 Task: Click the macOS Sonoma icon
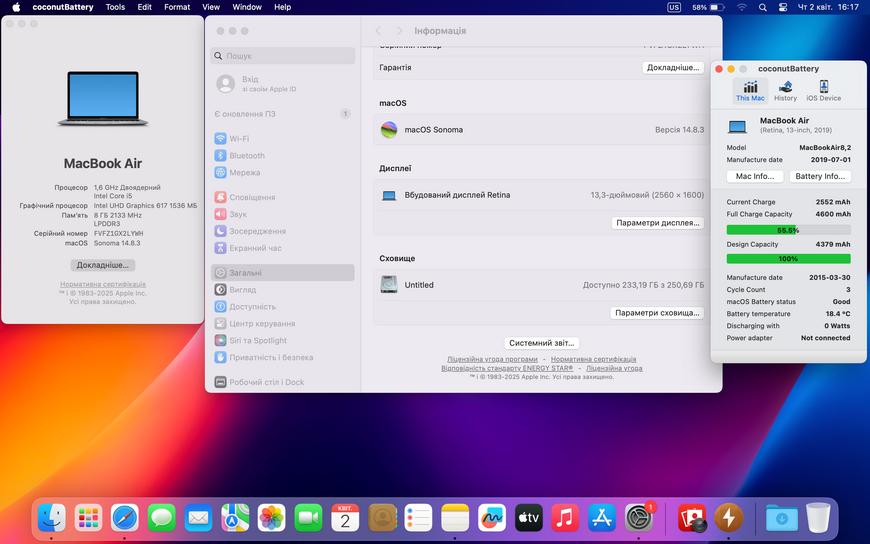pyautogui.click(x=389, y=129)
